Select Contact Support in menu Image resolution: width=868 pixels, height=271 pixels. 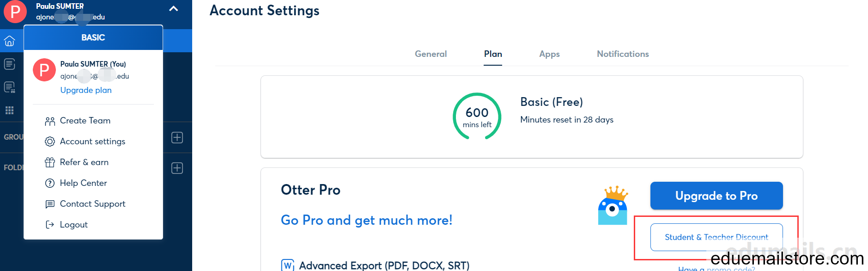click(x=93, y=204)
